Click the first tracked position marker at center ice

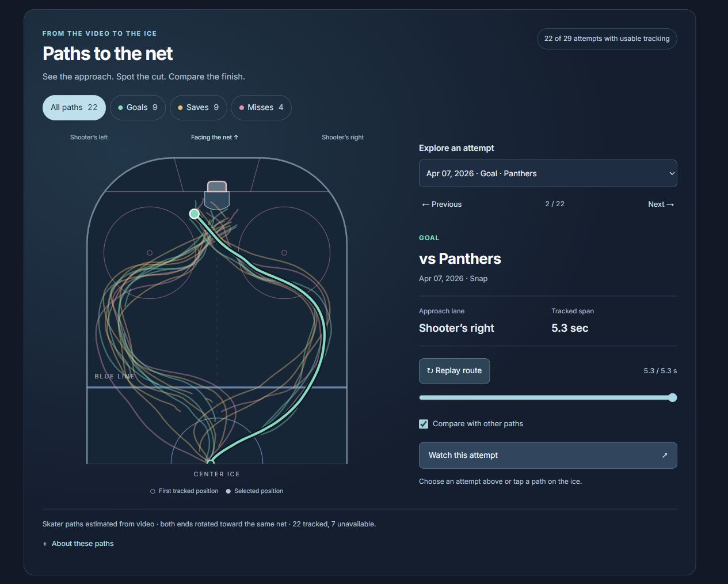click(x=211, y=462)
